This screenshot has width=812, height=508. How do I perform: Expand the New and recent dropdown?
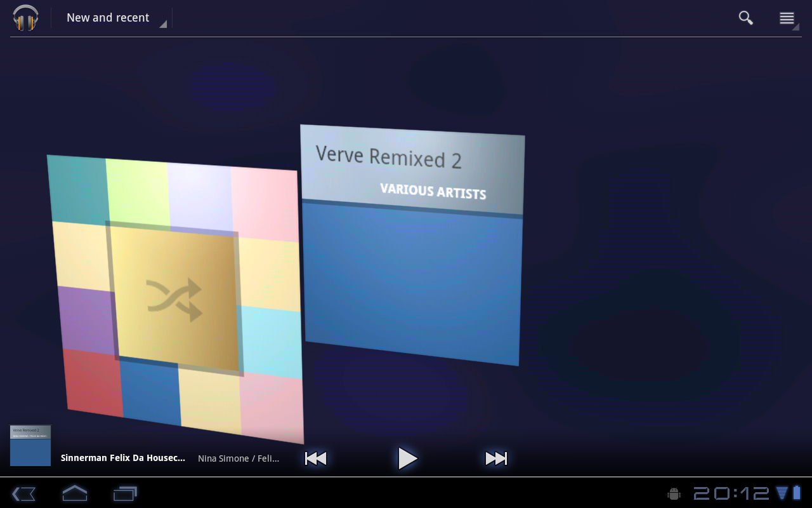point(116,18)
